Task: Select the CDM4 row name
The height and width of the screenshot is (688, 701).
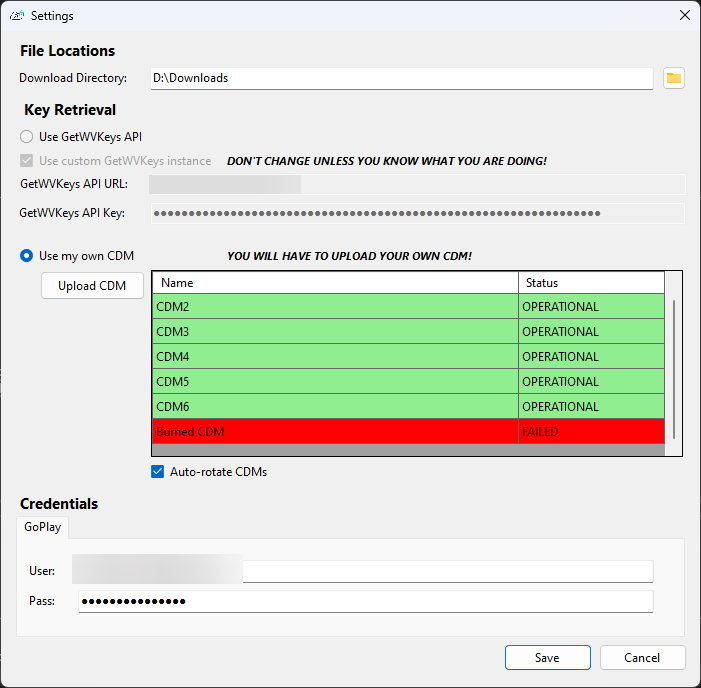Action: [x=335, y=357]
